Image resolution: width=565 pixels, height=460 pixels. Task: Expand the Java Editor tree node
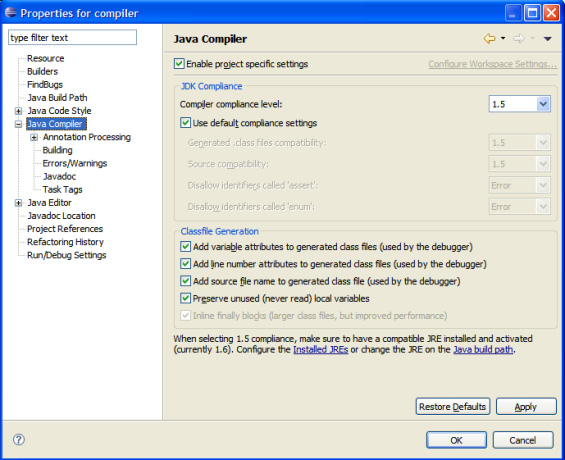click(18, 203)
